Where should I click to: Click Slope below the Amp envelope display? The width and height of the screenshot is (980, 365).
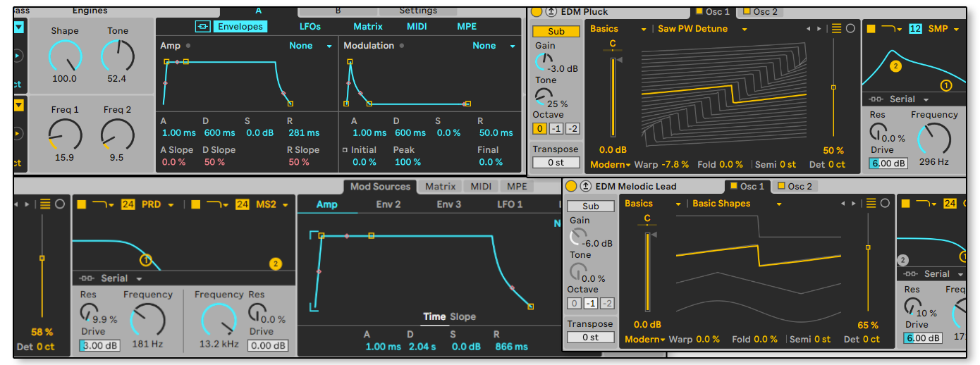(x=463, y=317)
